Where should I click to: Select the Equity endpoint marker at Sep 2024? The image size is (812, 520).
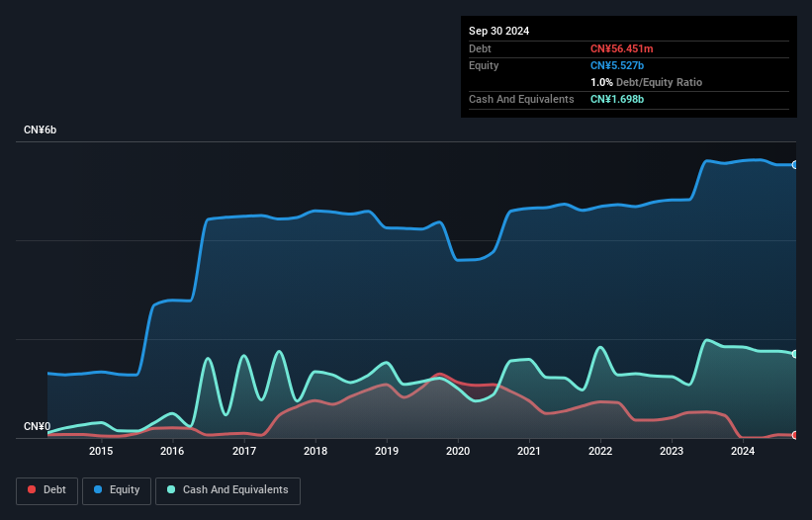[x=795, y=164]
